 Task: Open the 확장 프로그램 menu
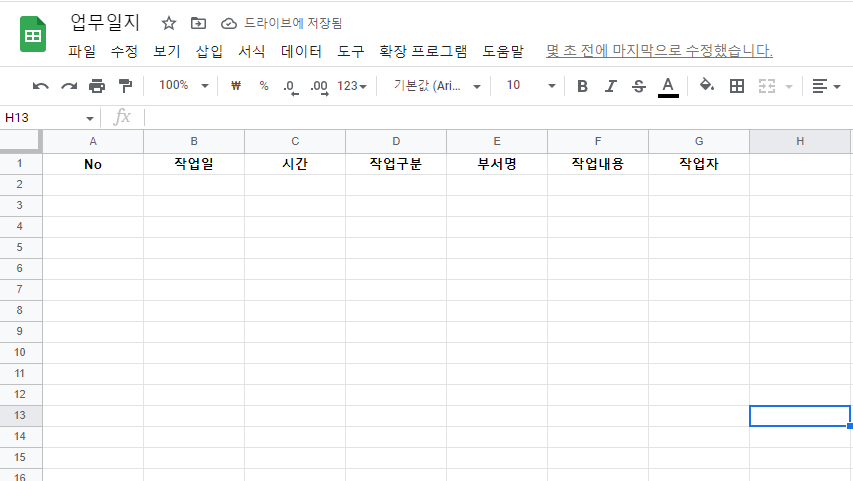[423, 51]
